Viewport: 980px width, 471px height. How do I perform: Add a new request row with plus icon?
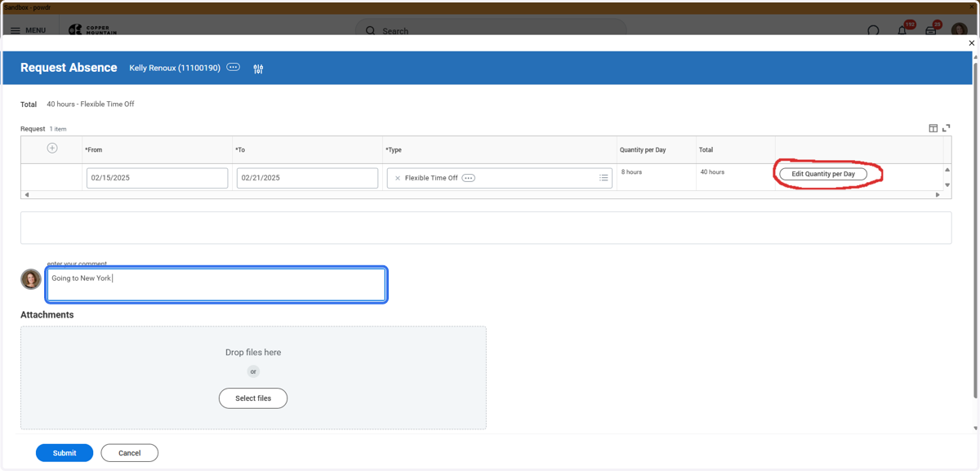[x=52, y=148]
